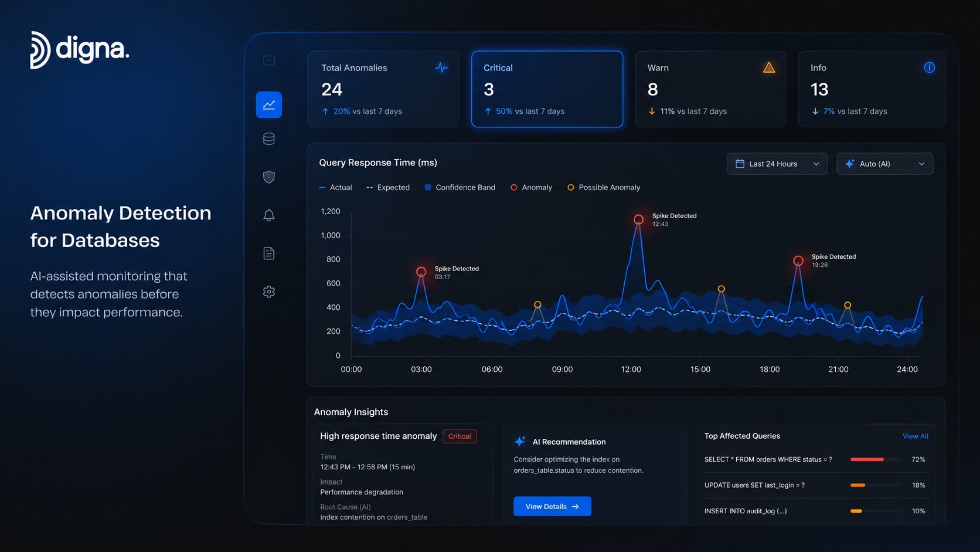
Task: Click the Critical badge on anomaly insight
Action: [x=460, y=436]
